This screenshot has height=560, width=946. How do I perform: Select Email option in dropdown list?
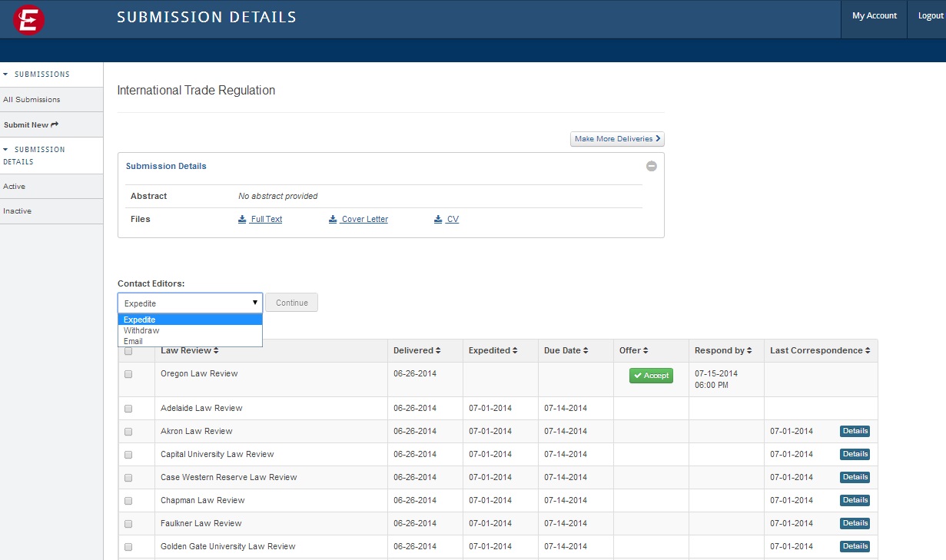pyautogui.click(x=133, y=341)
